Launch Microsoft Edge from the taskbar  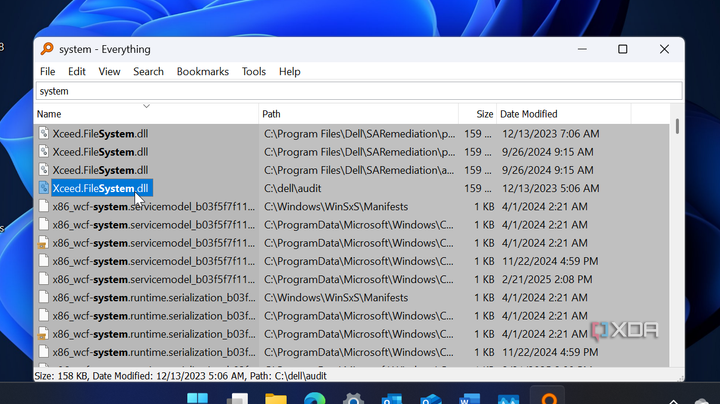pyautogui.click(x=314, y=398)
